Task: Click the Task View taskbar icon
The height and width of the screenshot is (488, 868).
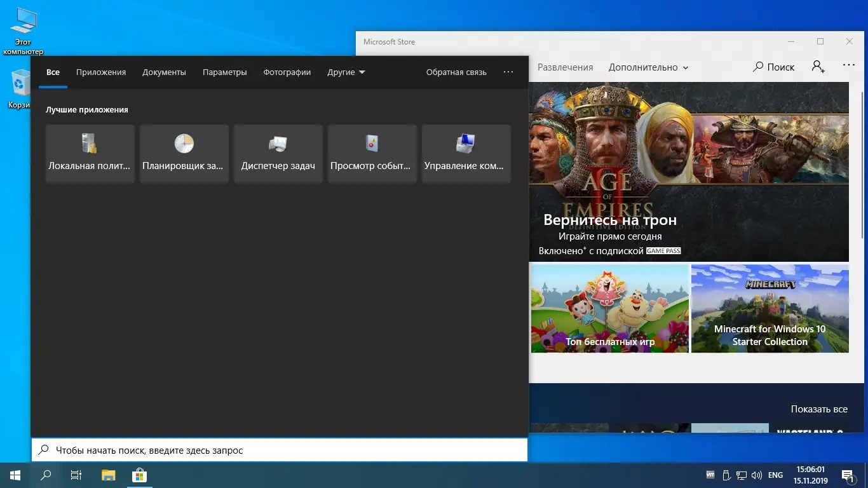Action: coord(76,475)
